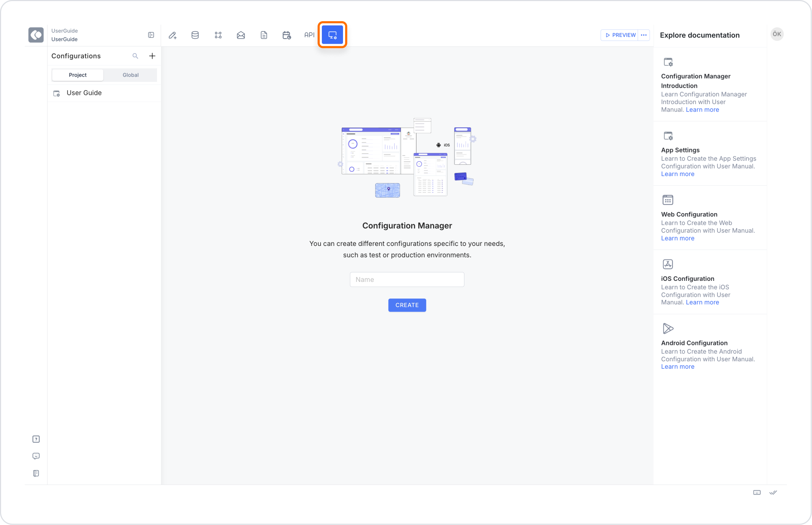Select the highlighted Configuration Manager icon

tap(332, 35)
